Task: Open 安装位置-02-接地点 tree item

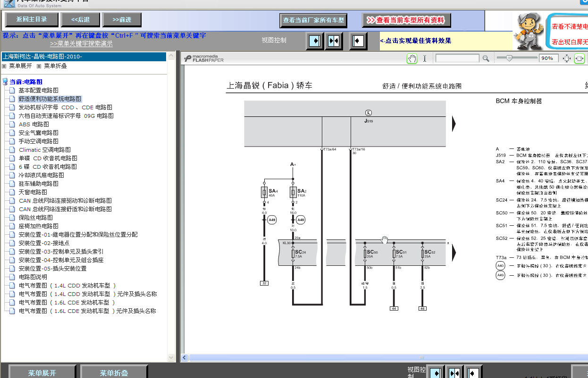Action: click(x=44, y=243)
